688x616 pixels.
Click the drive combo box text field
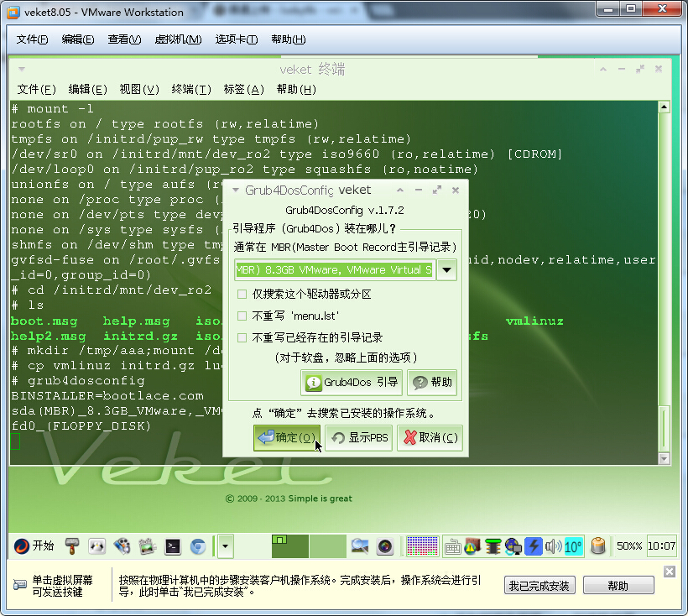coord(334,270)
